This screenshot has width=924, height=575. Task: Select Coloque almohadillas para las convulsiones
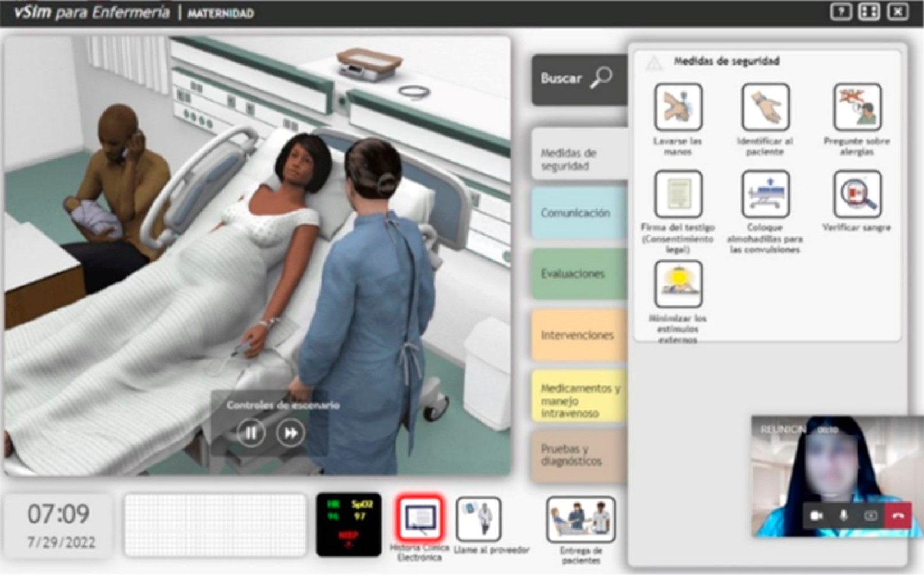[765, 194]
